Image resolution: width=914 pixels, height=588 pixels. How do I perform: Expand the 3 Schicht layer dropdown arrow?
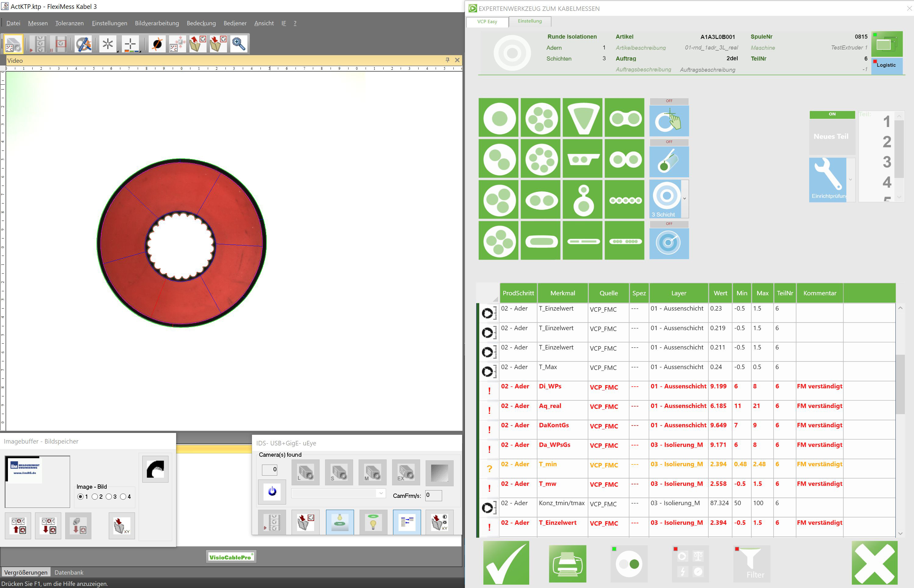(685, 199)
